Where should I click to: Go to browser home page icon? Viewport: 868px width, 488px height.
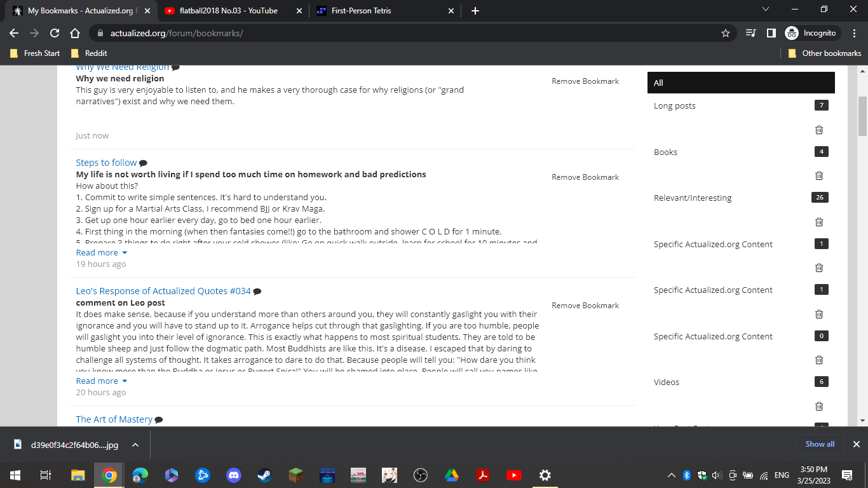(x=75, y=33)
